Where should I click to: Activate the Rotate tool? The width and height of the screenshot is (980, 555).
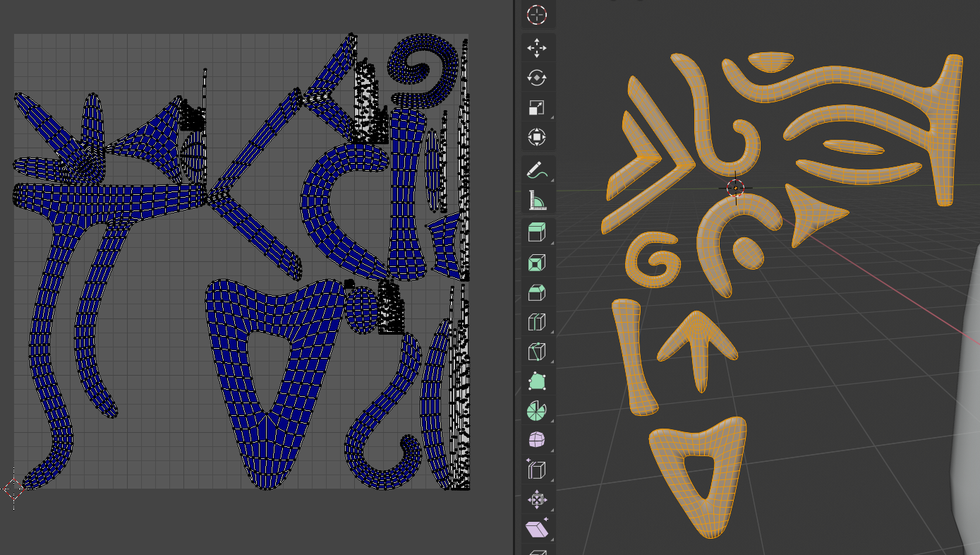[537, 78]
